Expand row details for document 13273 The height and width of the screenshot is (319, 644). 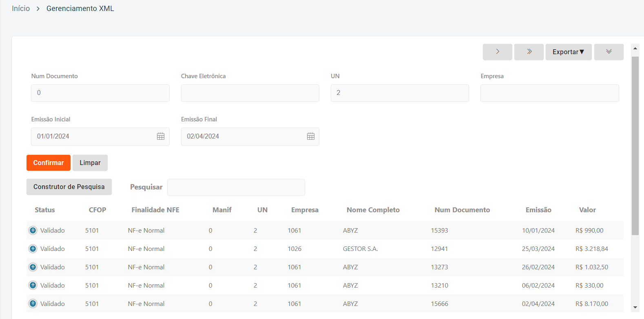(33, 267)
